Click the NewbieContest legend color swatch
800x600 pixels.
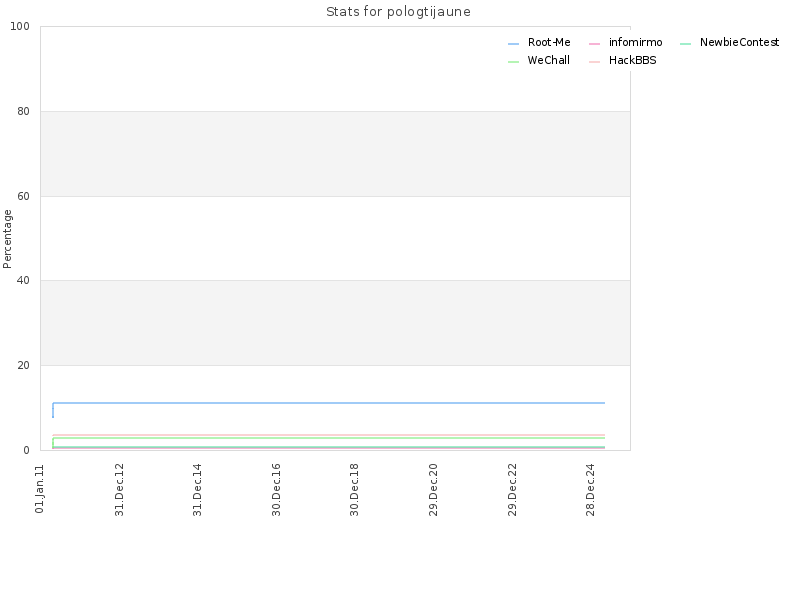pos(686,44)
